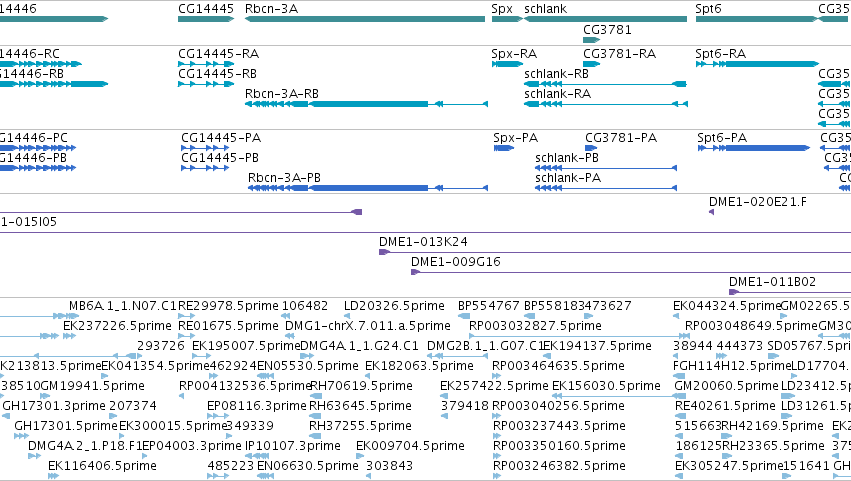The height and width of the screenshot is (481, 851).
Task: Click the RP003040256.5prime EST label
Action: [x=558, y=407]
